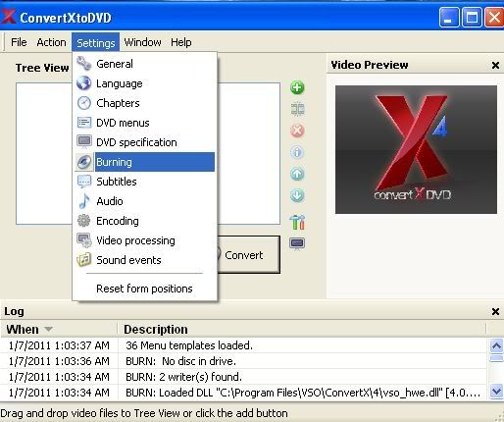
Task: Click the speech bubble icon beside Subtitles
Action: coord(84,182)
